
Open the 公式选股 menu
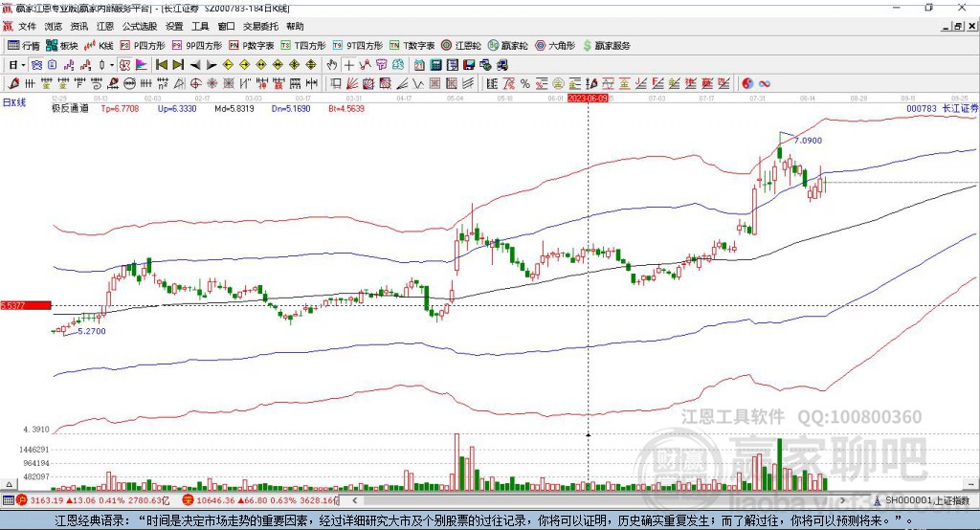click(x=140, y=26)
